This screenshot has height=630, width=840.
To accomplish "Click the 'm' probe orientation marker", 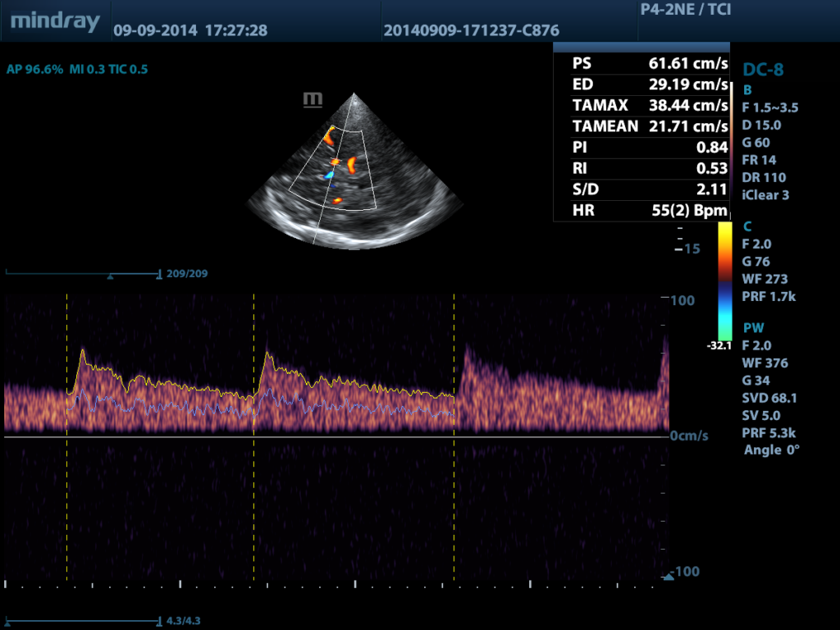I will tap(313, 99).
